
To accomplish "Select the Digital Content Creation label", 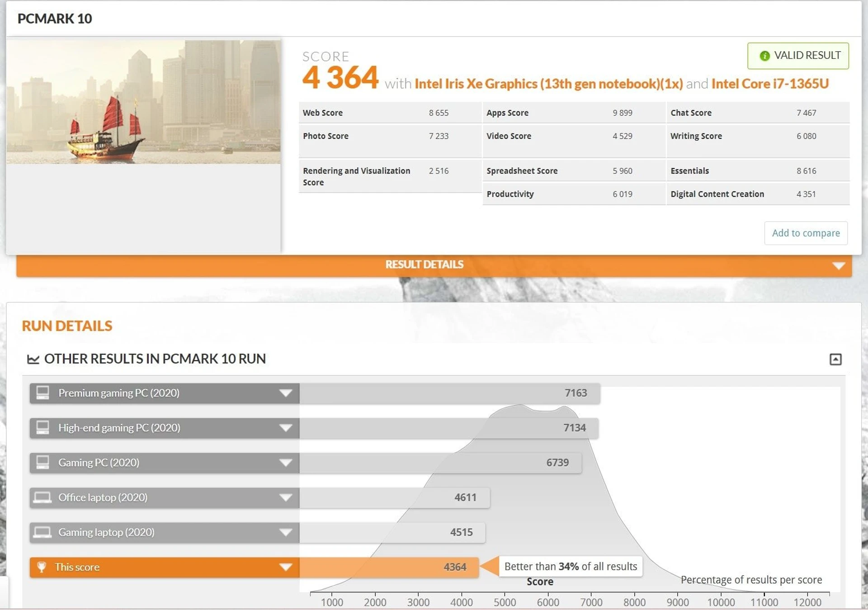I will (717, 194).
